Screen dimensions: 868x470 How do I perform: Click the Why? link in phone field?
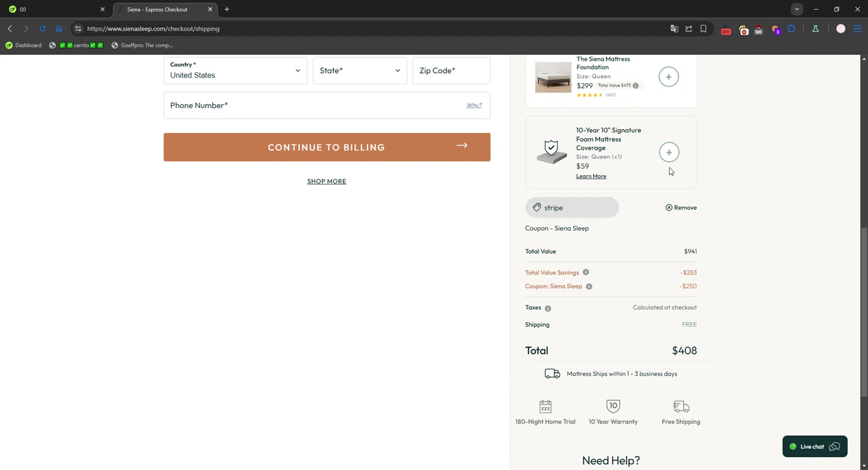474,105
